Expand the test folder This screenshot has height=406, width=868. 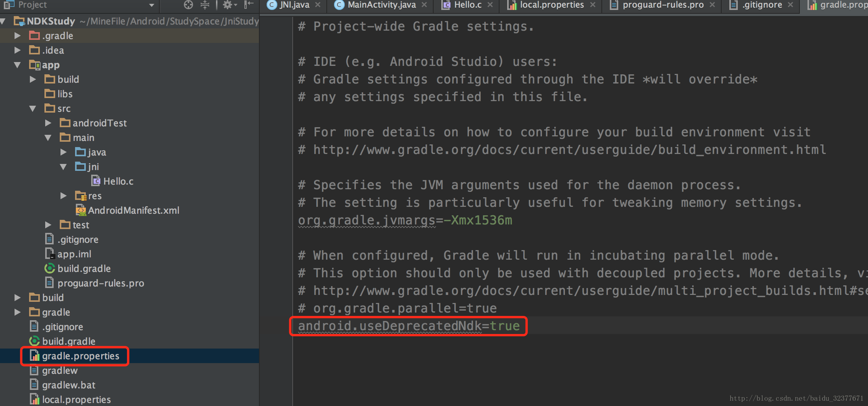[x=48, y=225]
